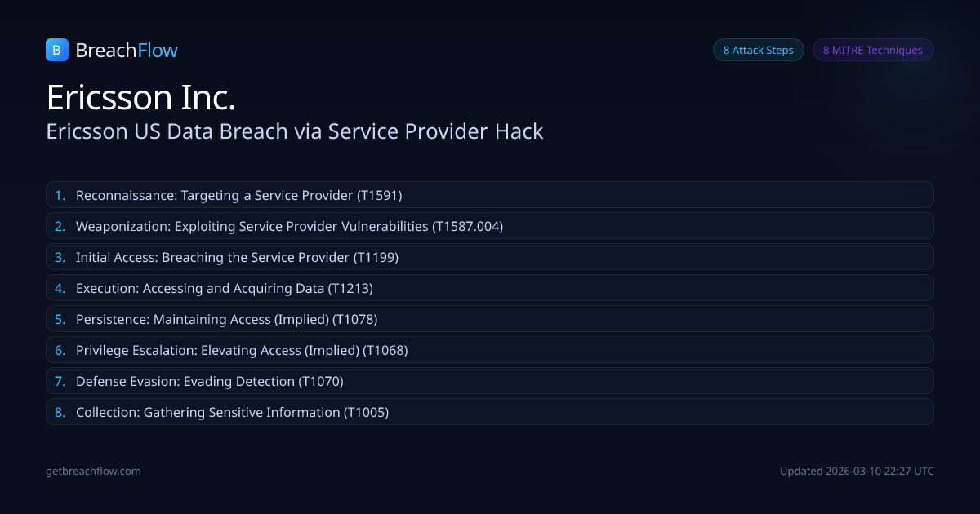Click step number 8 marker
The image size is (980, 514).
[60, 412]
